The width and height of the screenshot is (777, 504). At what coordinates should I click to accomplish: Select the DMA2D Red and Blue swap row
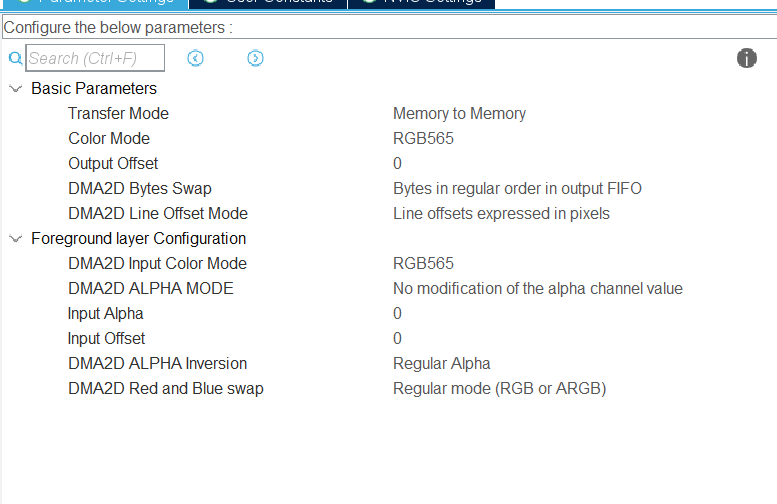click(x=388, y=389)
